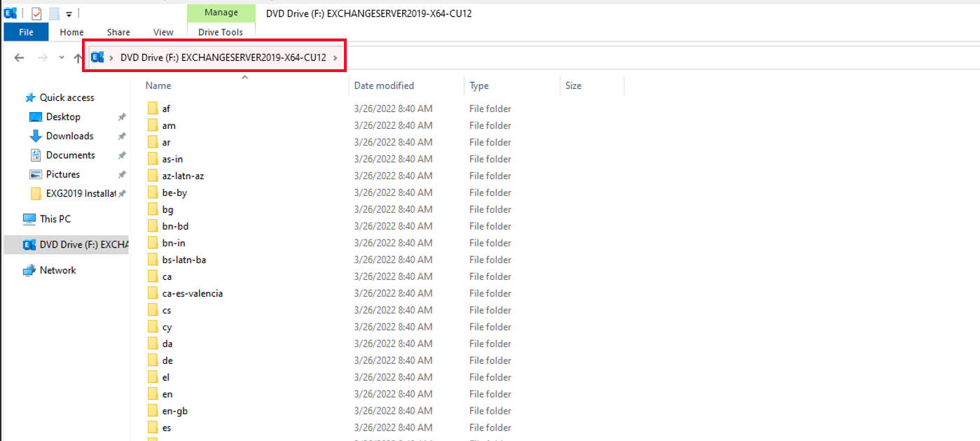Click the Name column sort arrow

coord(244,77)
